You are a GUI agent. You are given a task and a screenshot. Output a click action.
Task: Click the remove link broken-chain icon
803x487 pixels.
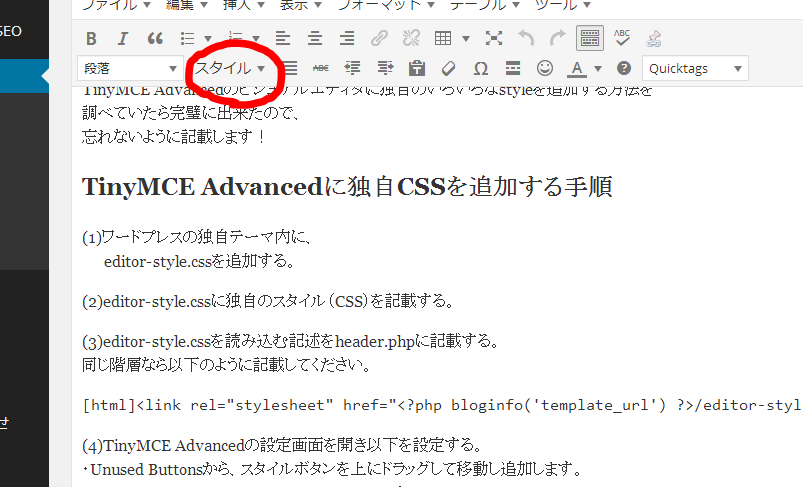[411, 38]
